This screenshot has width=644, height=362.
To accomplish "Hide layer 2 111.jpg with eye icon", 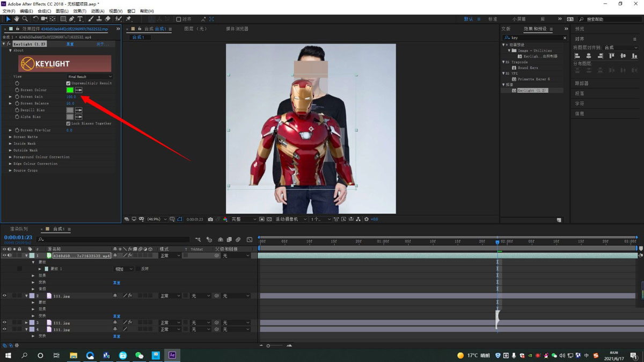I will (x=4, y=295).
